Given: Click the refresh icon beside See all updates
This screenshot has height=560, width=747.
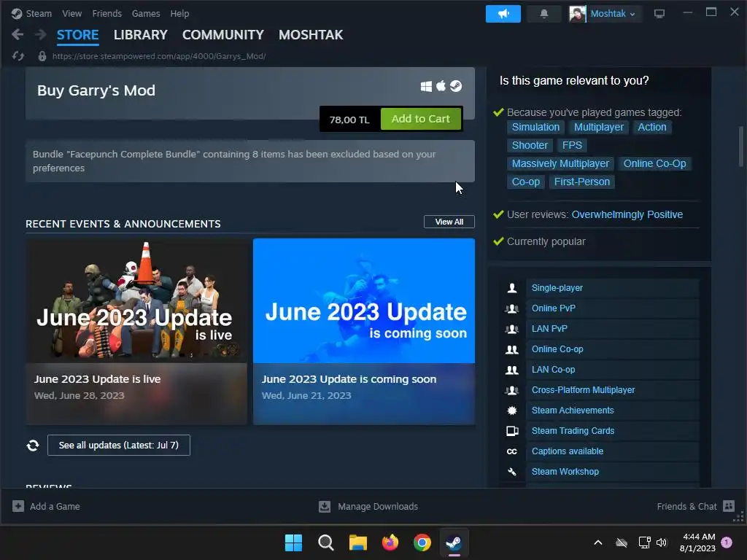Looking at the screenshot, I should [33, 446].
